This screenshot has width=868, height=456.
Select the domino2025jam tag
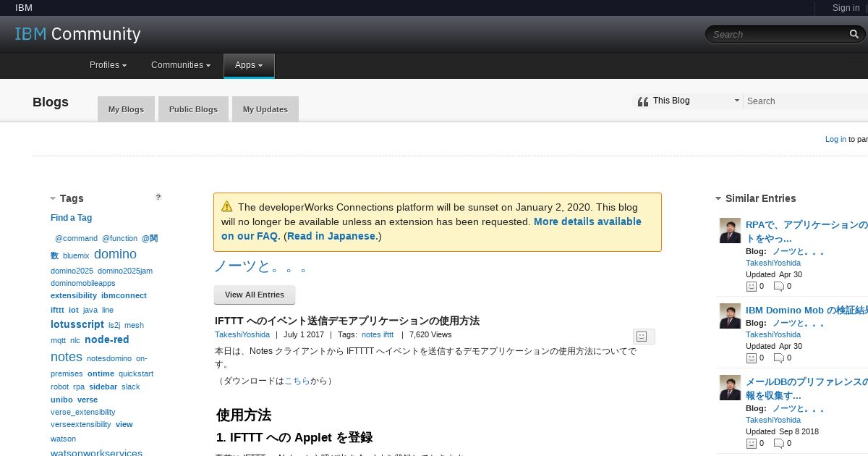click(125, 271)
